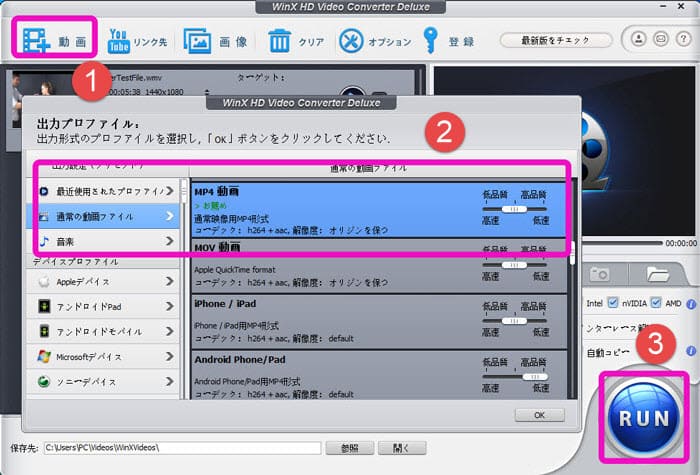
Task: Expand 通常の動画ファイル chevron arrow
Action: pos(170,216)
